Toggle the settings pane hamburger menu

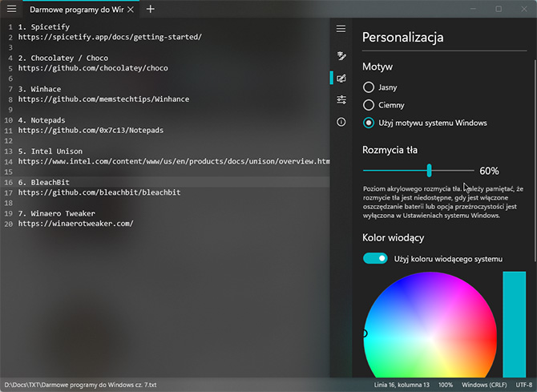(x=341, y=29)
